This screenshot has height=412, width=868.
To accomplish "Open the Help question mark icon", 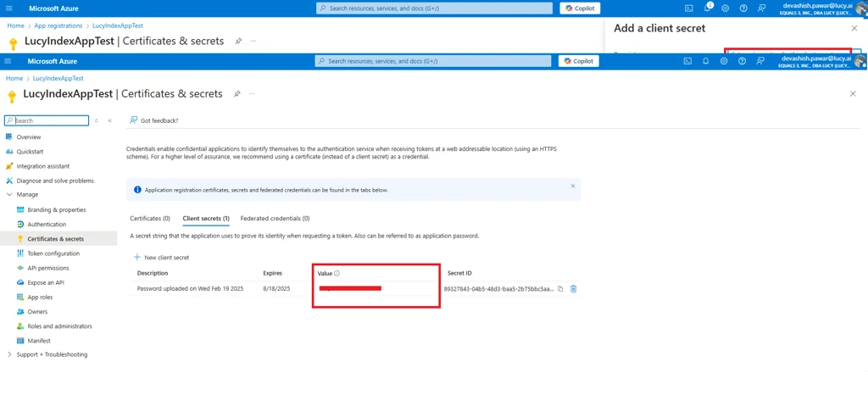I will pyautogui.click(x=742, y=61).
